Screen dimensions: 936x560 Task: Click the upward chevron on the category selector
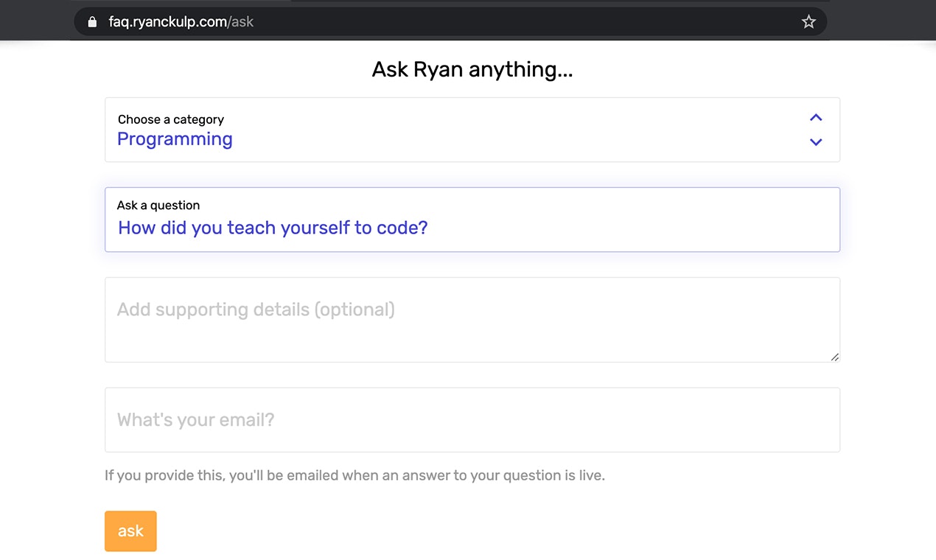(x=815, y=116)
